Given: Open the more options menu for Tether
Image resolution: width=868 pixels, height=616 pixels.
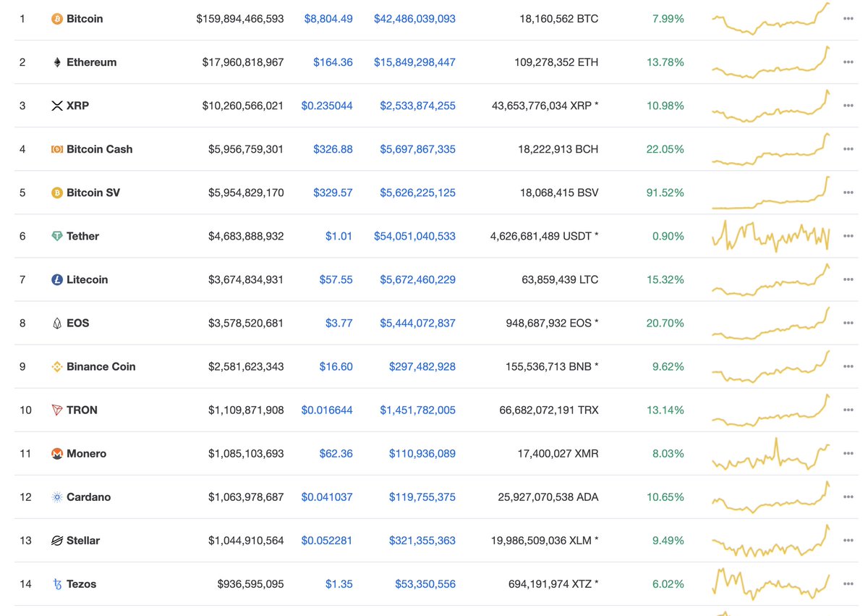Looking at the screenshot, I should [x=848, y=236].
